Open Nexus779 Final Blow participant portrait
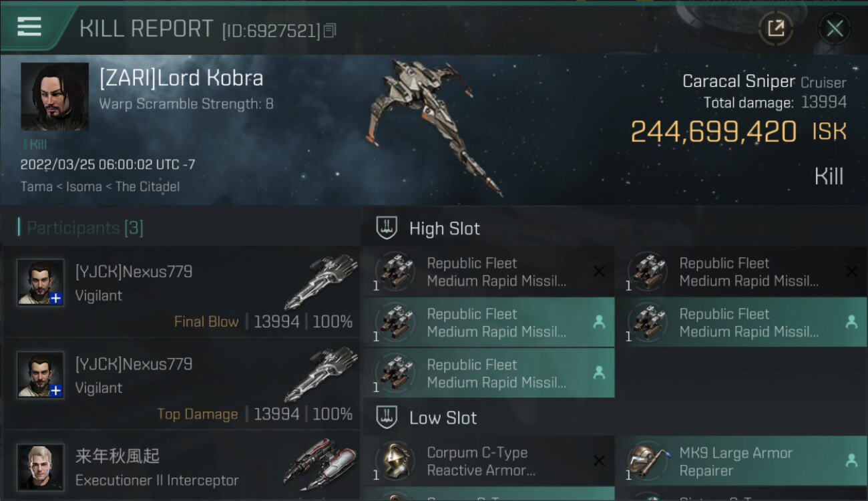Screen dimensions: 868x501 click(41, 283)
